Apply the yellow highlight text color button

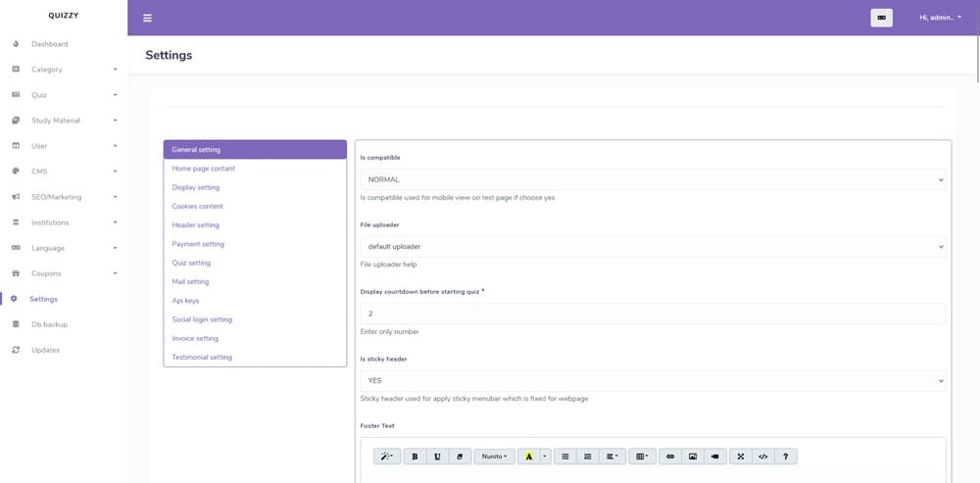click(529, 457)
